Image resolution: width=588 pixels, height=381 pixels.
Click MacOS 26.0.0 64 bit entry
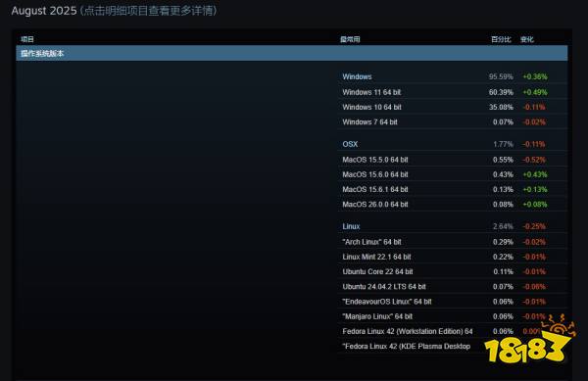click(x=453, y=205)
